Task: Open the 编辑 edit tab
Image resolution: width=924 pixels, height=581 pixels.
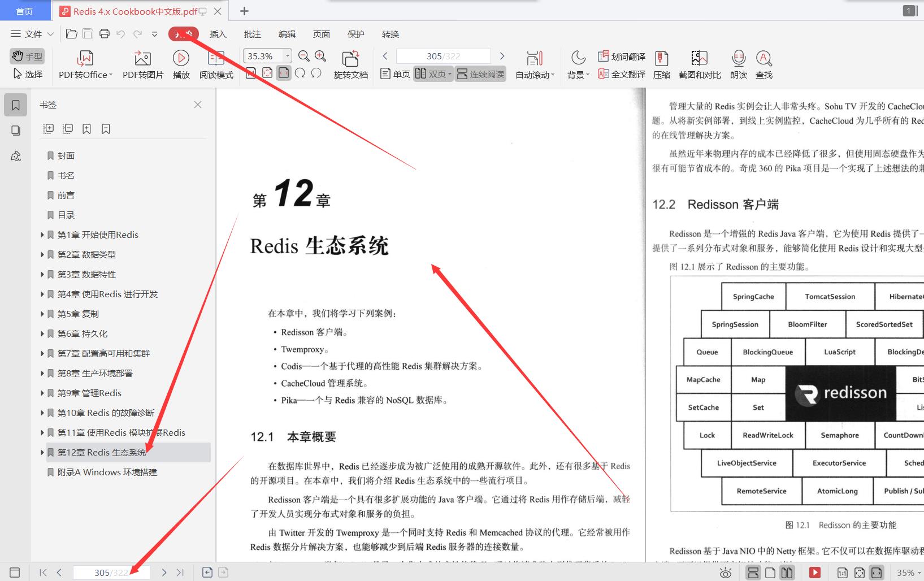Action: point(287,34)
